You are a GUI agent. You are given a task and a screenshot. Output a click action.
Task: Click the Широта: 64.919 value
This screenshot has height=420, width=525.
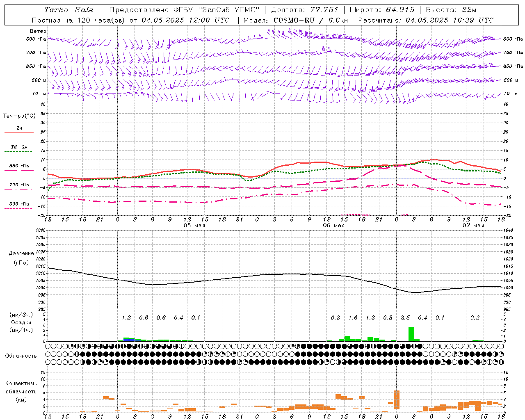click(x=382, y=9)
